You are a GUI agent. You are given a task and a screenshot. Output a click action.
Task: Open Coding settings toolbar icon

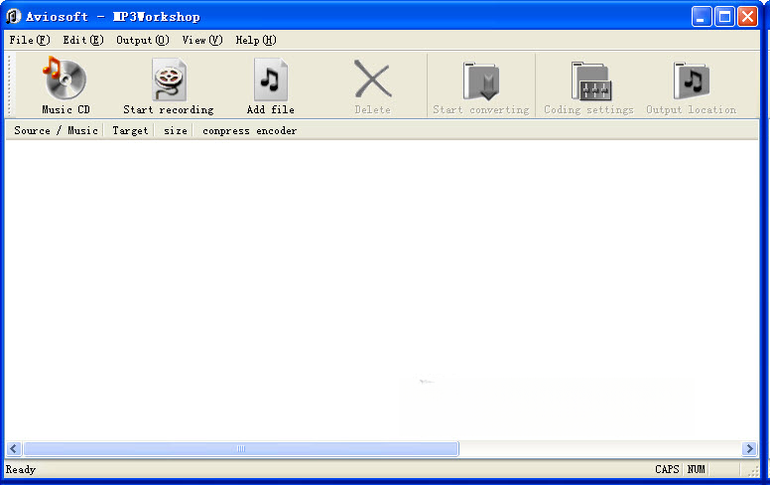coord(590,81)
